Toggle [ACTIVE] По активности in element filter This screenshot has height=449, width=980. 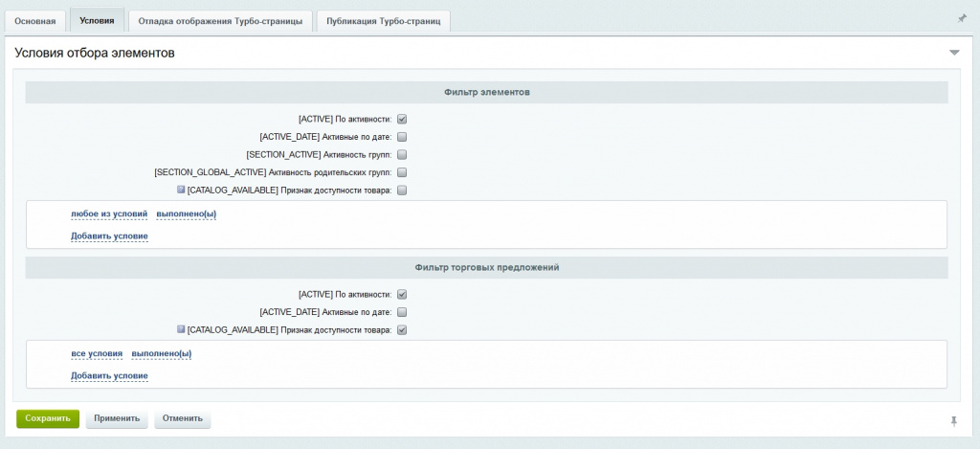(402, 120)
